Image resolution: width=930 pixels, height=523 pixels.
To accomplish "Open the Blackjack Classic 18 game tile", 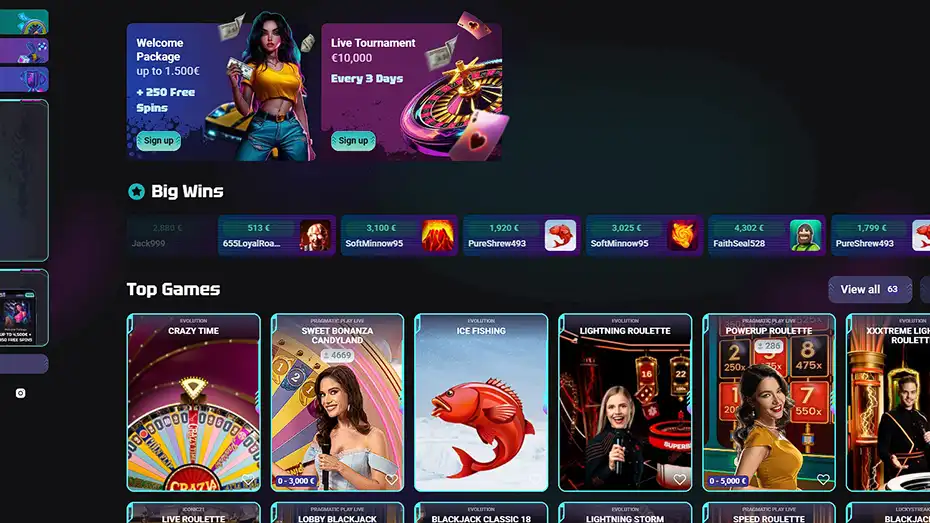I will click(481, 513).
